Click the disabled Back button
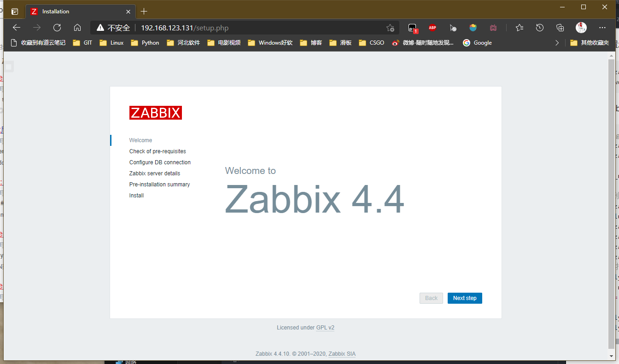Screen dimensions: 619x364 point(431,298)
